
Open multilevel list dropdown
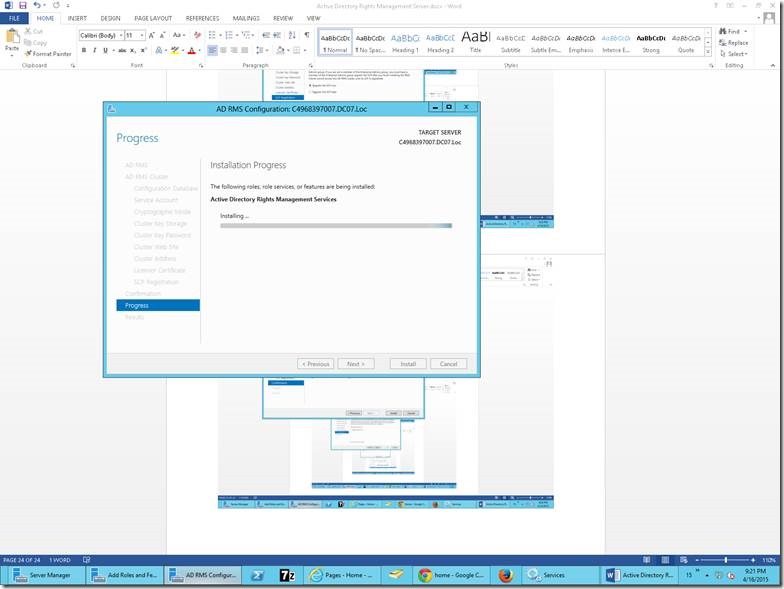coord(248,35)
